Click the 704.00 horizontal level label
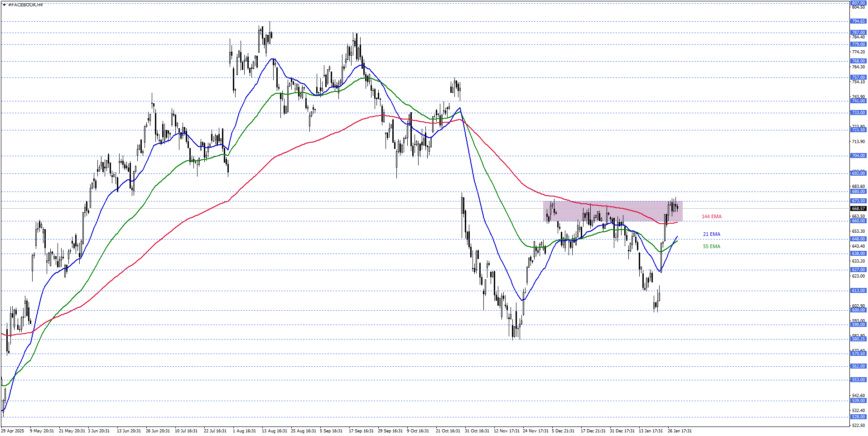This screenshot has height=436, width=868. click(x=858, y=156)
